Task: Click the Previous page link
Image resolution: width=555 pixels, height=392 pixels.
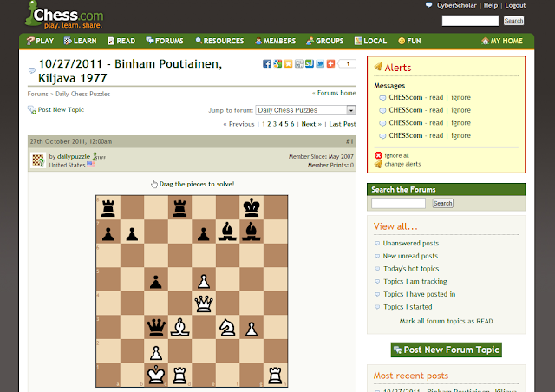Action: (241, 124)
